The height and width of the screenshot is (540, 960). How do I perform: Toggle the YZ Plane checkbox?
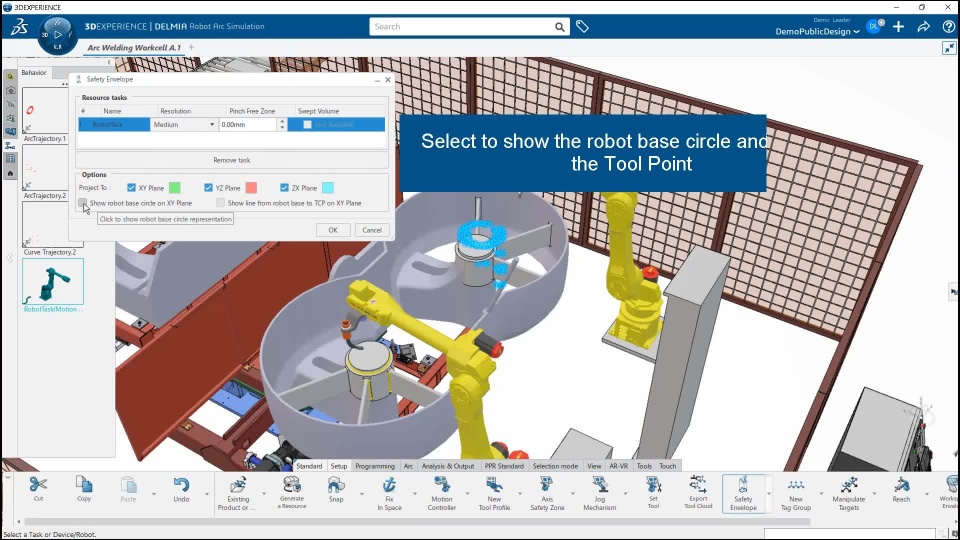point(208,188)
